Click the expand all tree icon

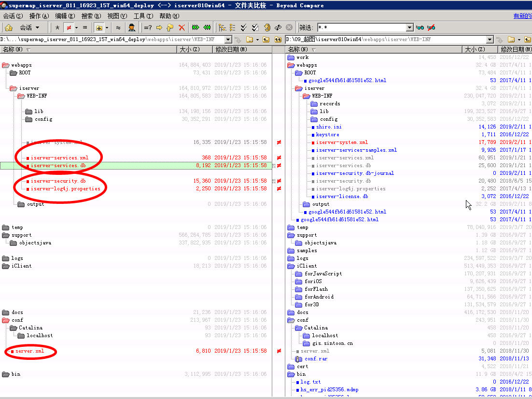(222, 28)
